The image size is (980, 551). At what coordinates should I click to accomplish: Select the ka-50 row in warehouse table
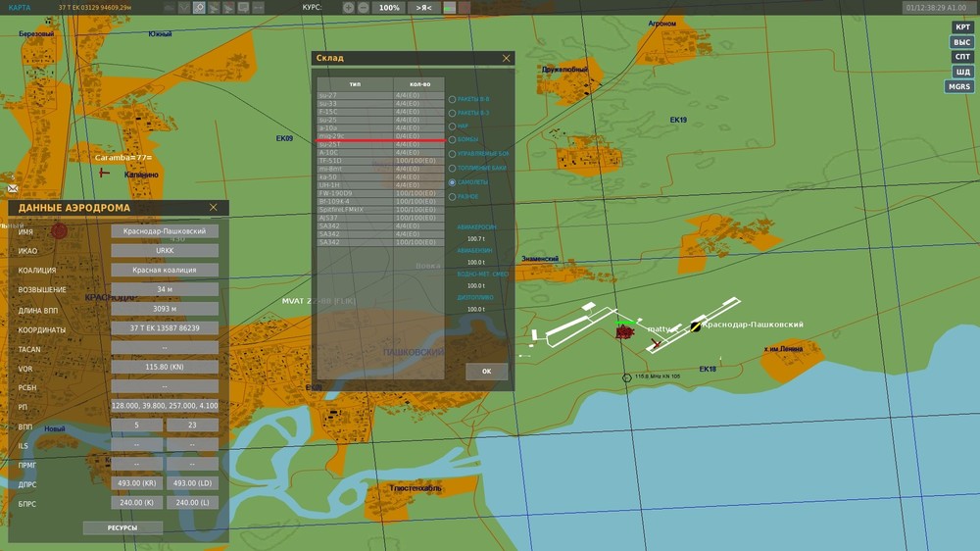pos(380,176)
